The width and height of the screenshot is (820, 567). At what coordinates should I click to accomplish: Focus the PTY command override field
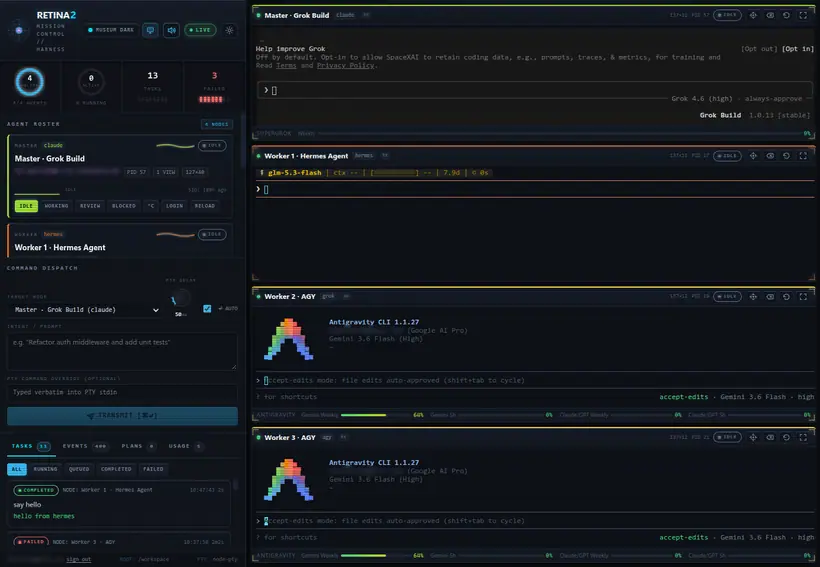tap(122, 392)
